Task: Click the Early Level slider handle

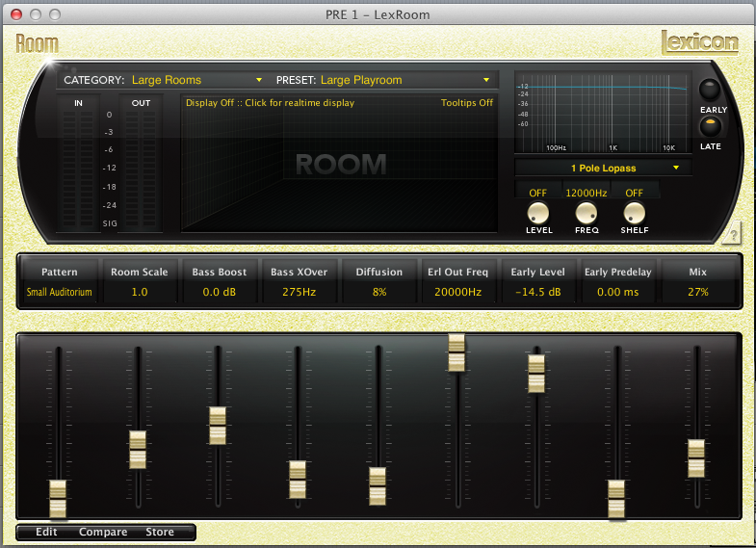Action: point(536,374)
